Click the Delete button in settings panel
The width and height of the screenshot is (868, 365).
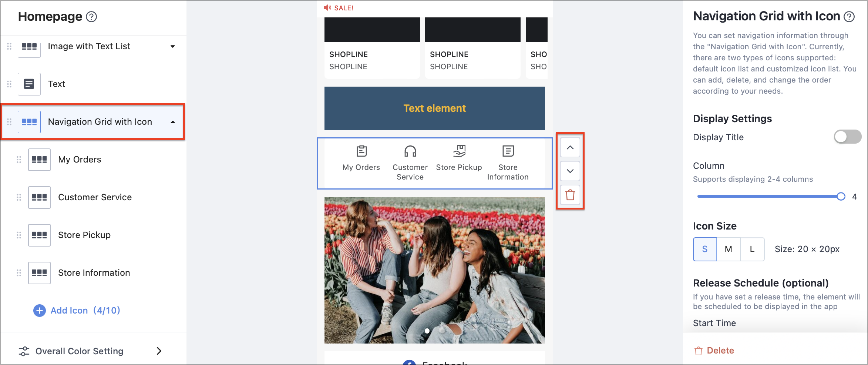pos(714,351)
